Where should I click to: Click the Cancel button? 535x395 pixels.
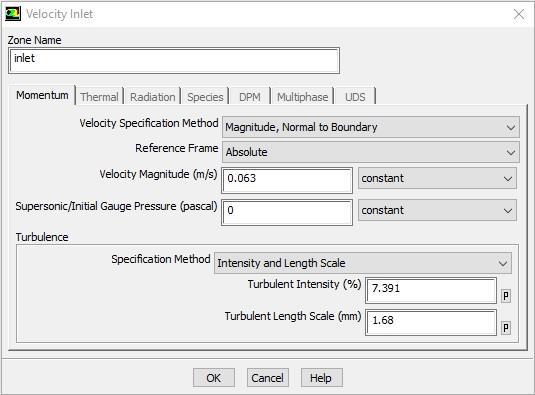point(268,378)
